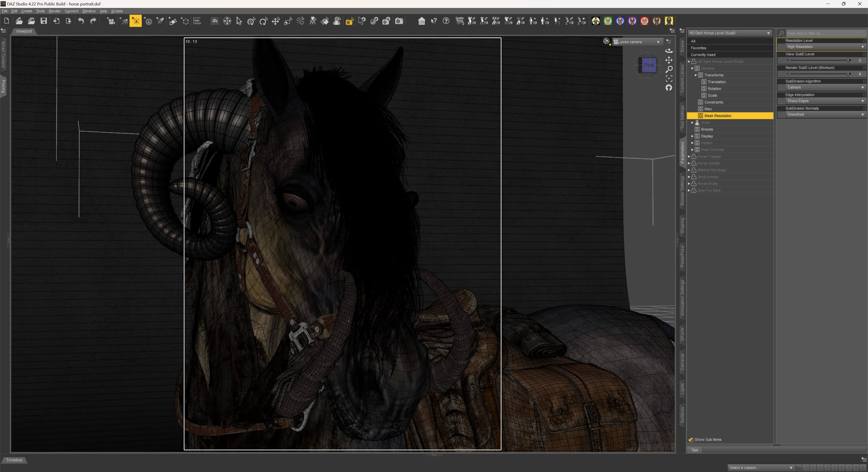Expand the Display tree group

click(x=692, y=136)
